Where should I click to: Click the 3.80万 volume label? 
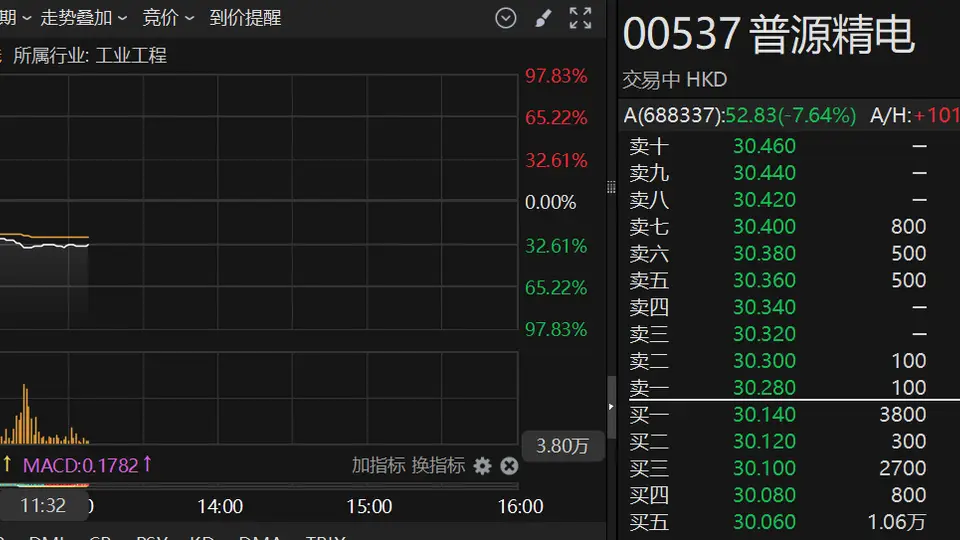[562, 446]
